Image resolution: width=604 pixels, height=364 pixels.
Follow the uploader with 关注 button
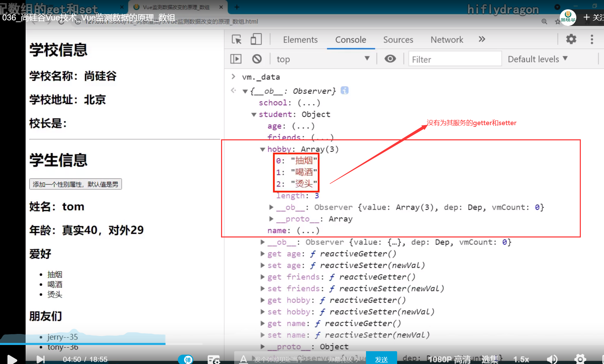pos(593,17)
